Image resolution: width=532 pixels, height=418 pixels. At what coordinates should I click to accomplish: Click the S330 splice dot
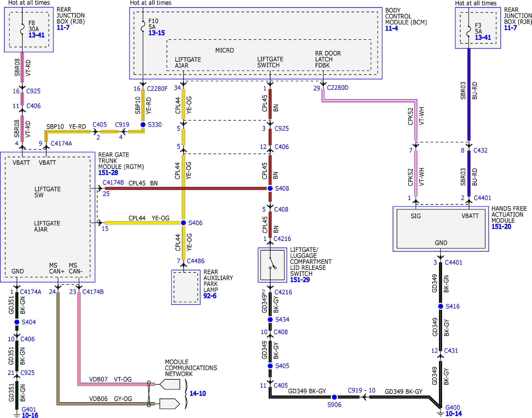click(143, 125)
